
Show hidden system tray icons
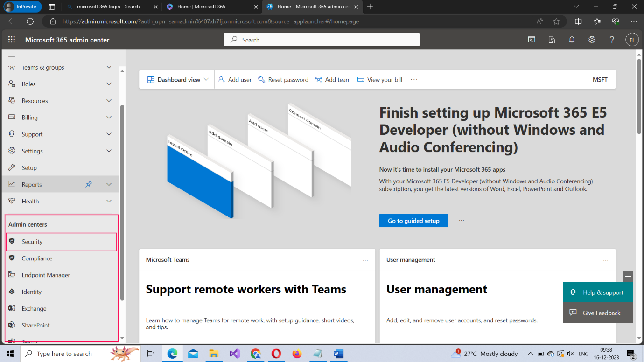[530, 354]
